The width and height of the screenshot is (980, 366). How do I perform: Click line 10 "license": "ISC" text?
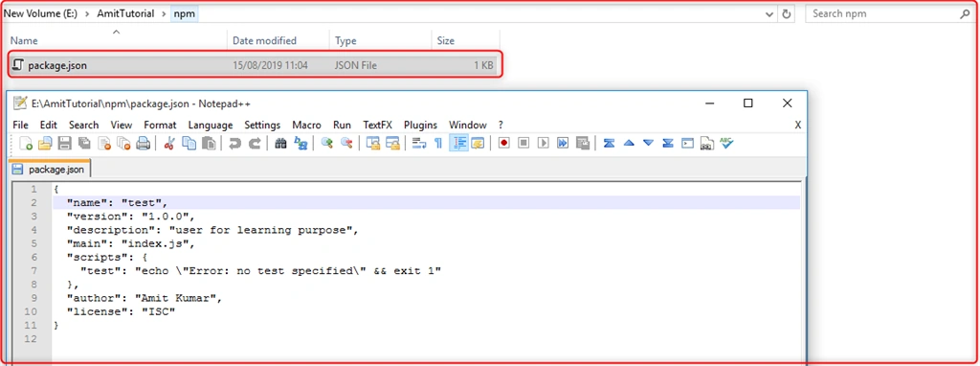[x=122, y=311]
